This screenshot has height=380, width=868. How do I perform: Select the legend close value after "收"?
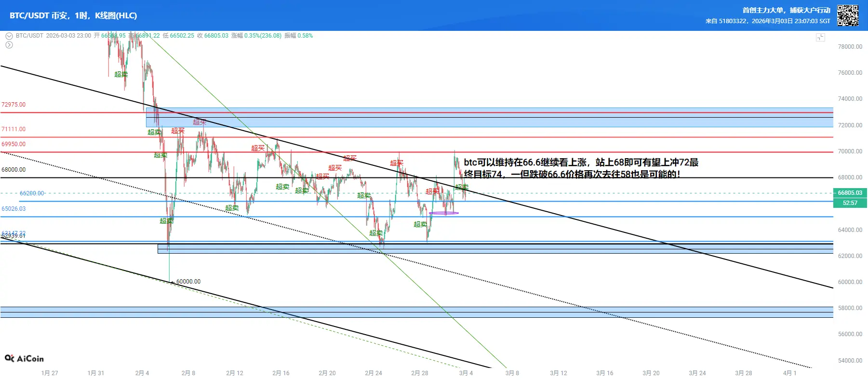coord(216,36)
